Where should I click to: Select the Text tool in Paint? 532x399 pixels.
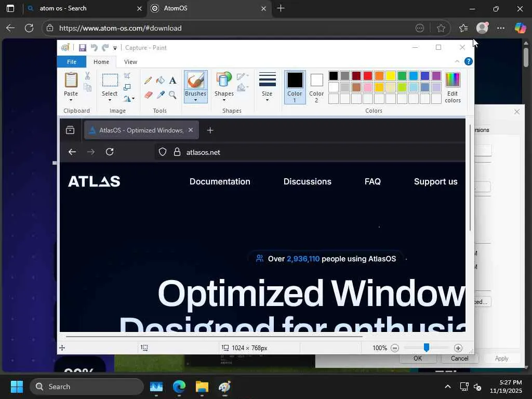pyautogui.click(x=172, y=81)
